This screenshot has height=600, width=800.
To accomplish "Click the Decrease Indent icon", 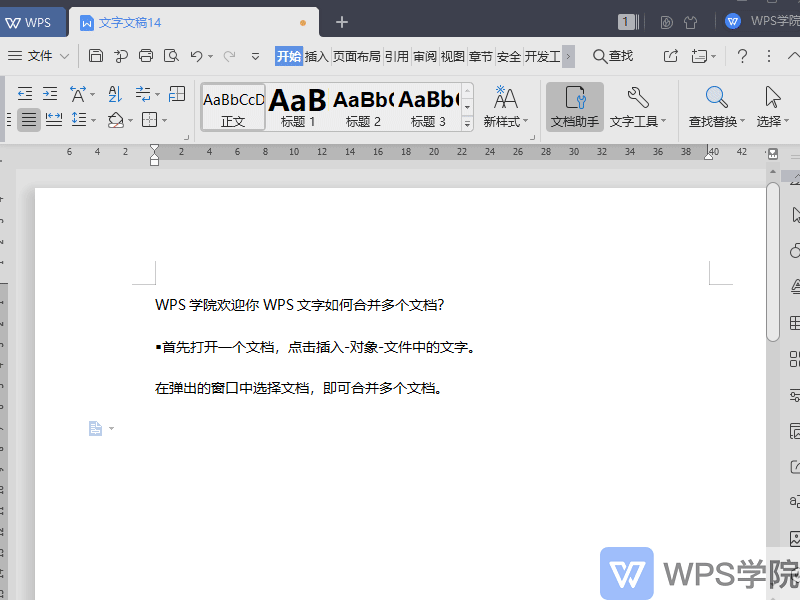I will [x=25, y=93].
